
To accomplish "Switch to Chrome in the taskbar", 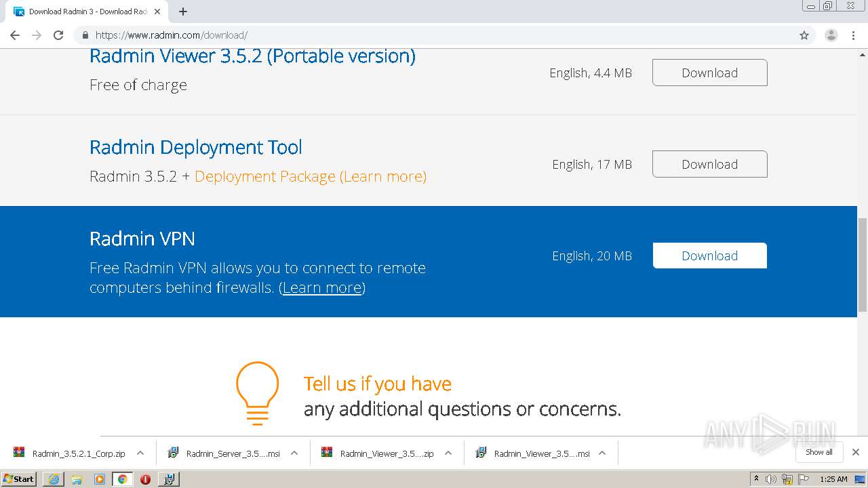I will click(x=123, y=479).
